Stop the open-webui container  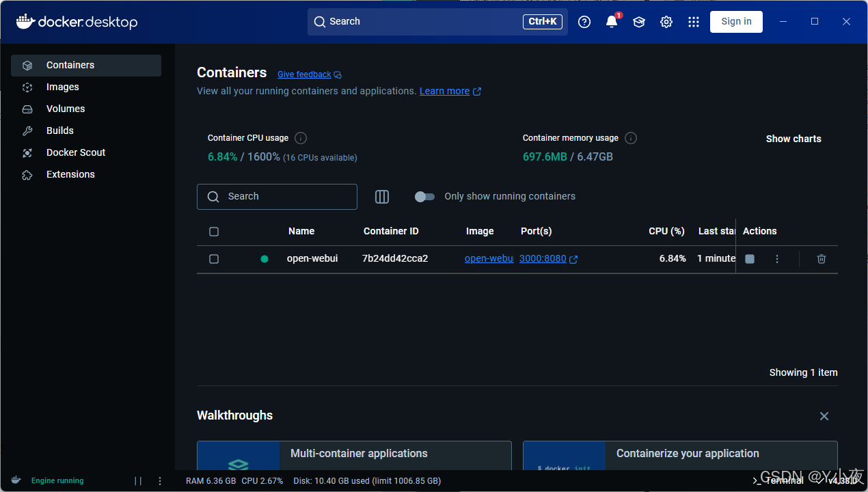750,259
